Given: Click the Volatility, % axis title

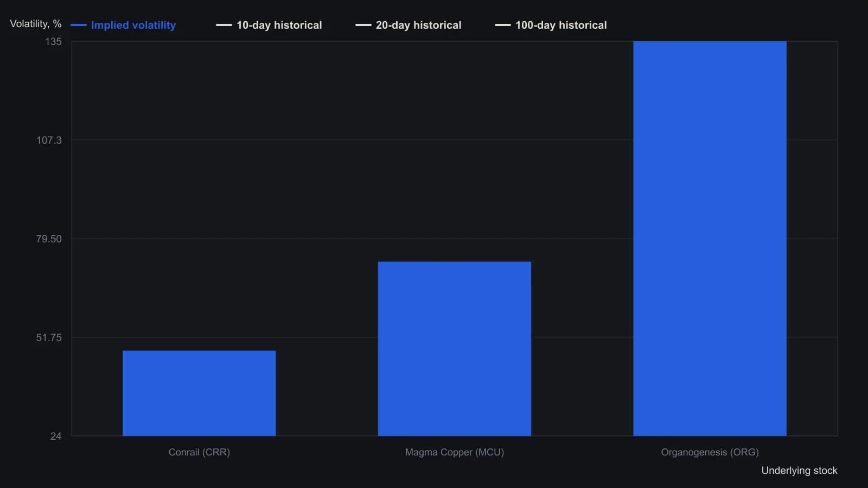Looking at the screenshot, I should click(x=36, y=24).
